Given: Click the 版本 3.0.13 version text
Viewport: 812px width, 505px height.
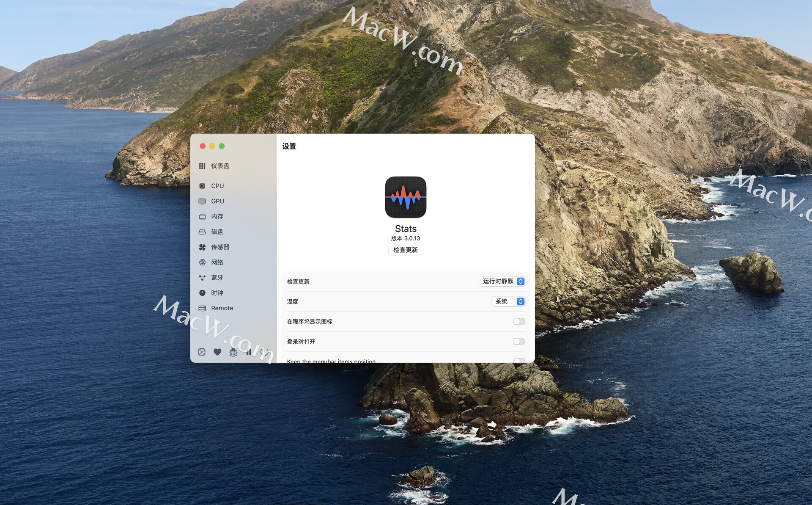Looking at the screenshot, I should 406,238.
